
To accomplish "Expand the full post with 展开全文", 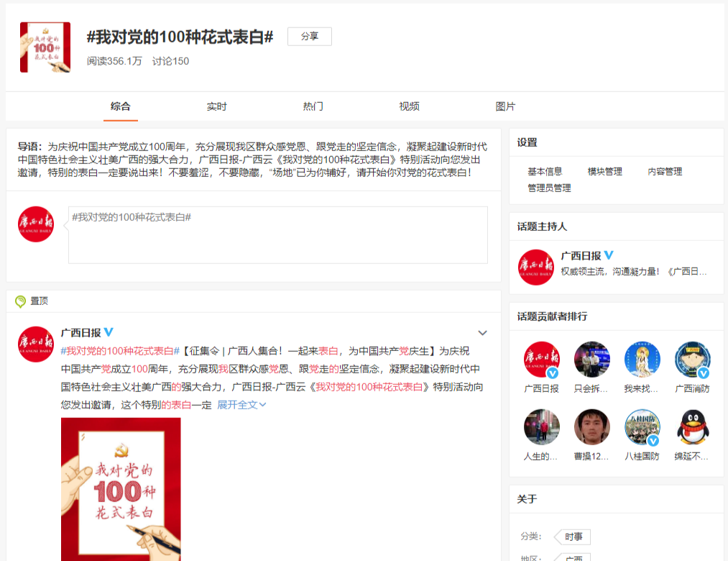I will tap(241, 405).
